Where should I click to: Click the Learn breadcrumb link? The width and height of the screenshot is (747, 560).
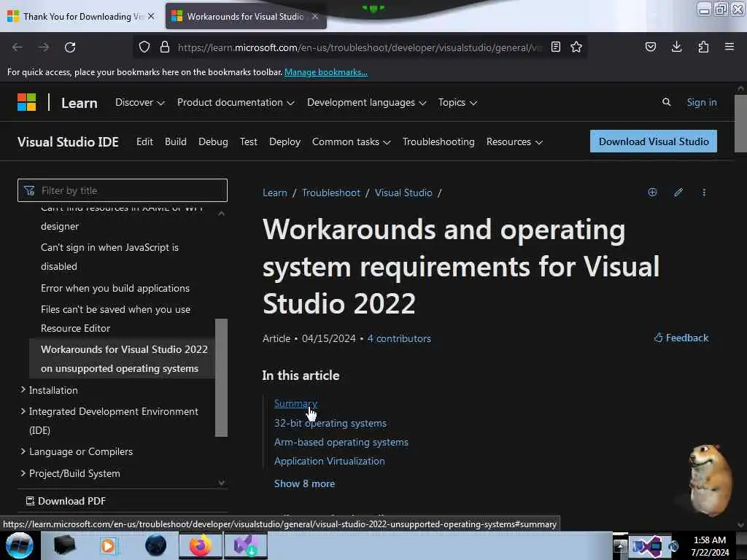coord(275,192)
